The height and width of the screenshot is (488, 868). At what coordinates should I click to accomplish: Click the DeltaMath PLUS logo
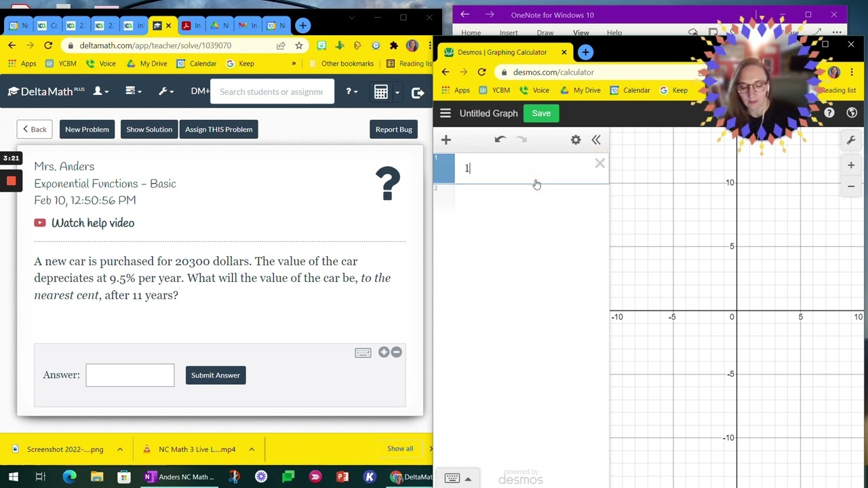click(x=46, y=91)
